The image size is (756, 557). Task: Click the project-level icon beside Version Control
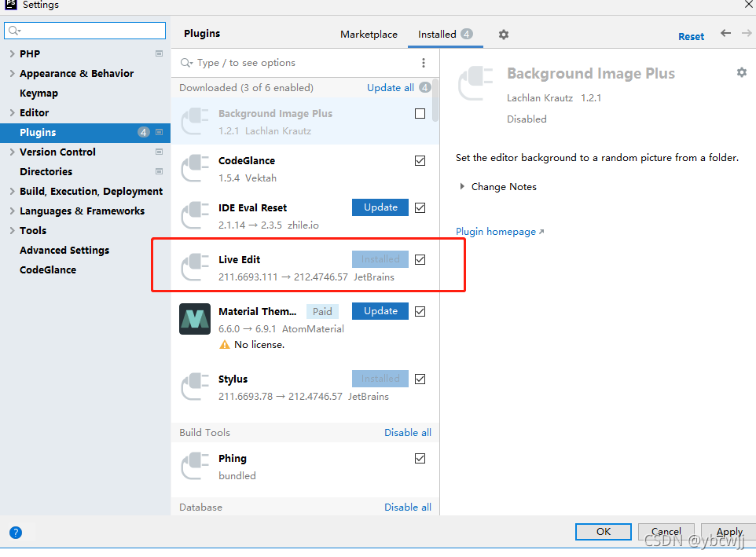159,152
